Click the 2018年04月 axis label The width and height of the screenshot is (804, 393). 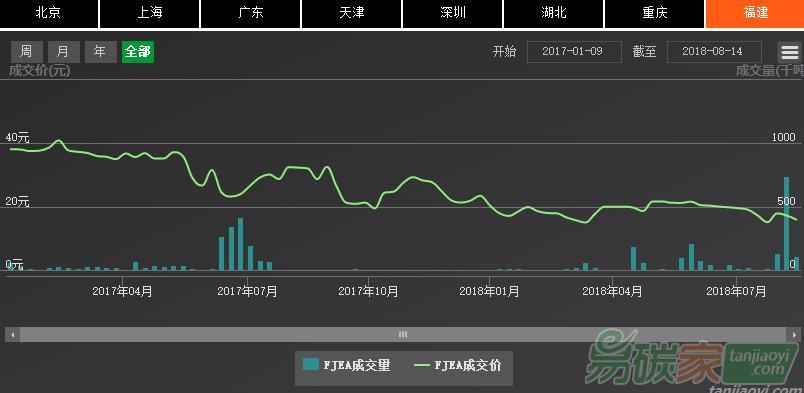(612, 291)
